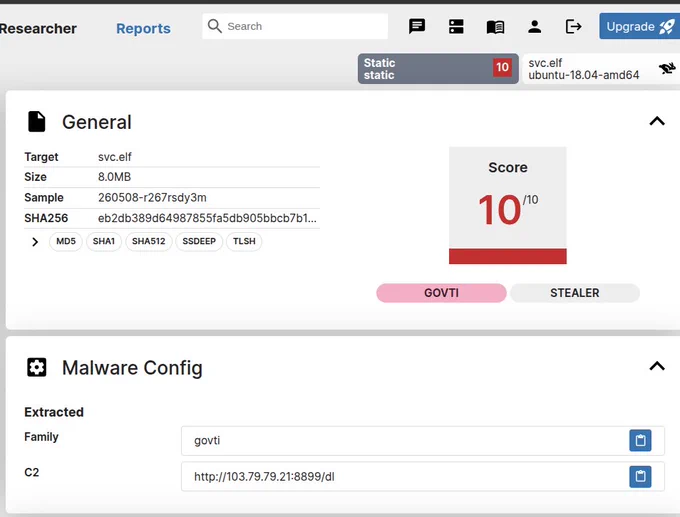This screenshot has height=517, width=680.
Task: Show the MD5 hash
Action: 66,241
